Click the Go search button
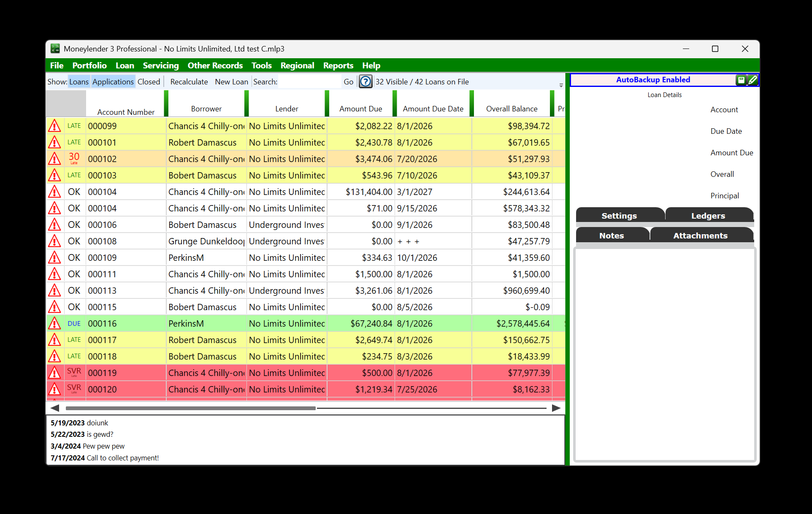The width and height of the screenshot is (812, 514). click(349, 82)
